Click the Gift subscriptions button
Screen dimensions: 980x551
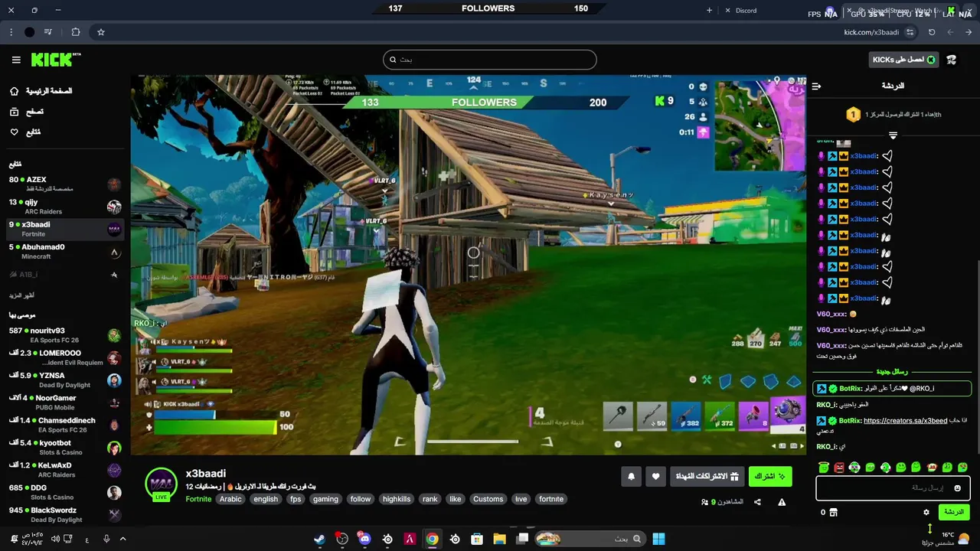[x=707, y=476]
